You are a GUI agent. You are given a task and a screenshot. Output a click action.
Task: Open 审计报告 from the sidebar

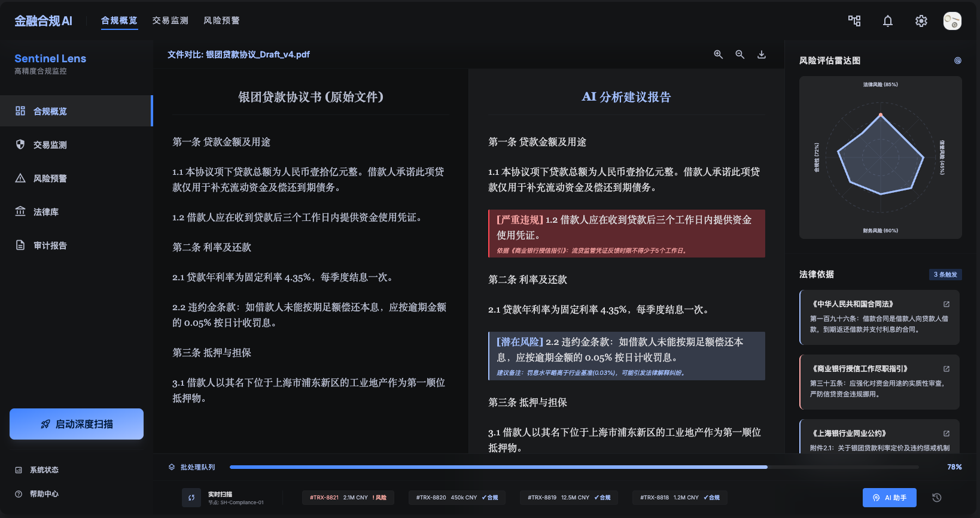[50, 246]
